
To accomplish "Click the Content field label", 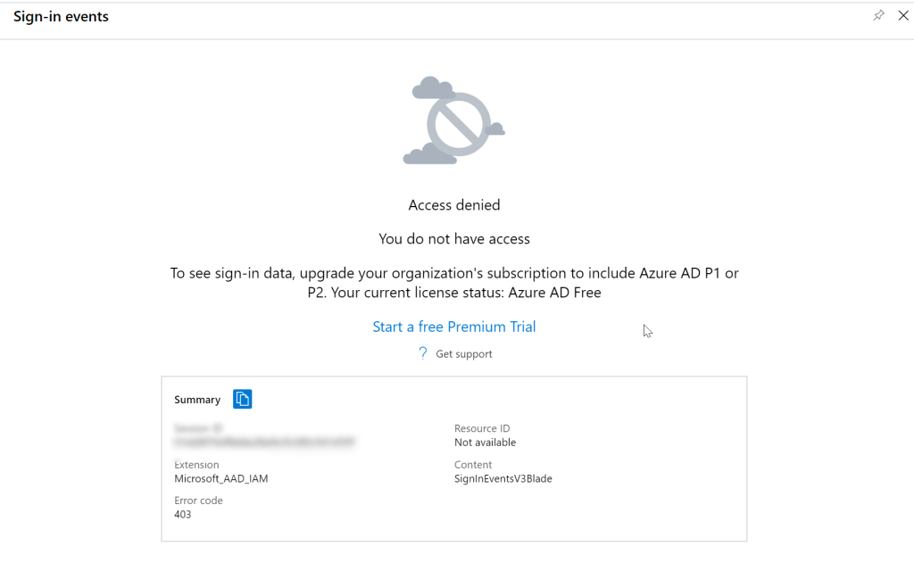I will pos(473,465).
